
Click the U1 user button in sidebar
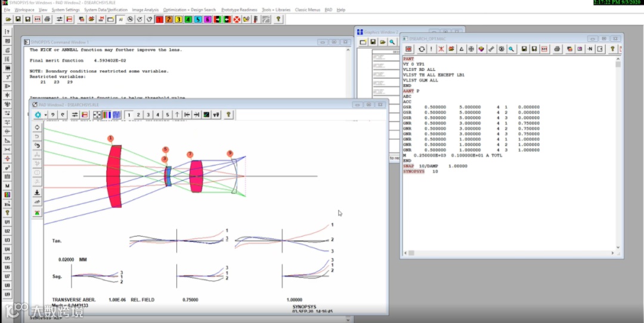(x=7, y=222)
